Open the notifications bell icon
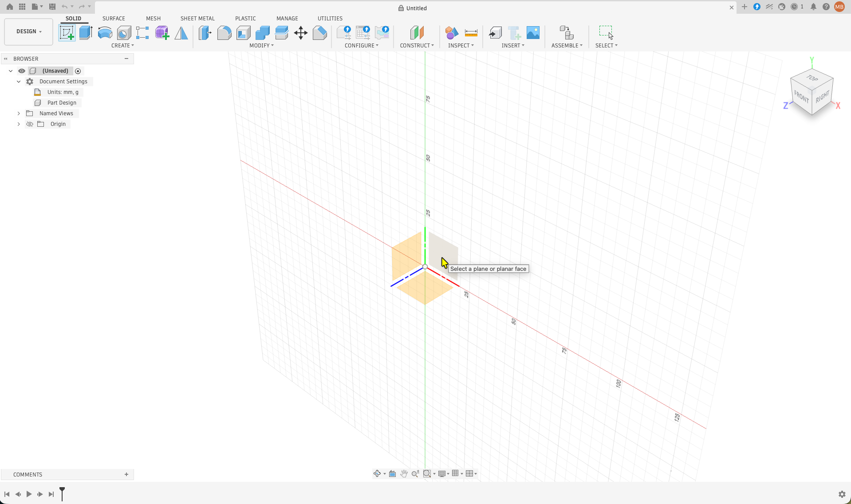The height and width of the screenshot is (504, 851). pos(813,7)
